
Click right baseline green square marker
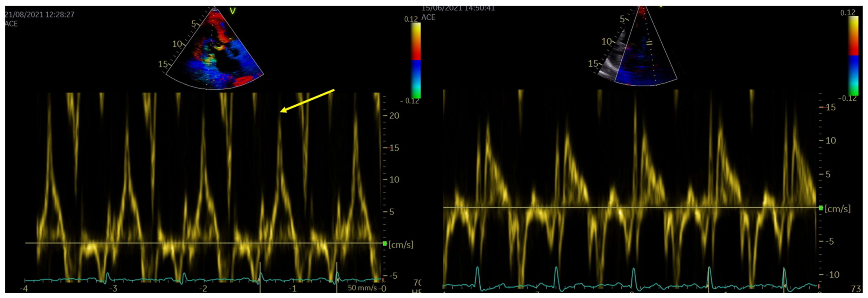tap(821, 208)
